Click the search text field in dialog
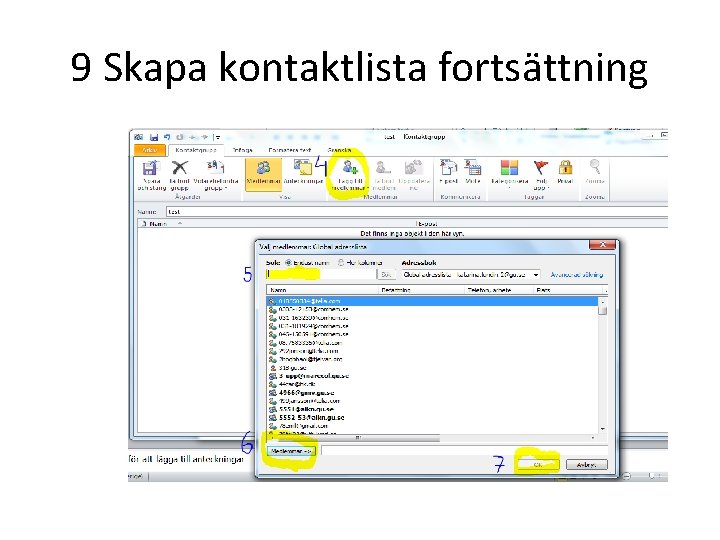Screen dimensions: 720x540 (x=321, y=275)
